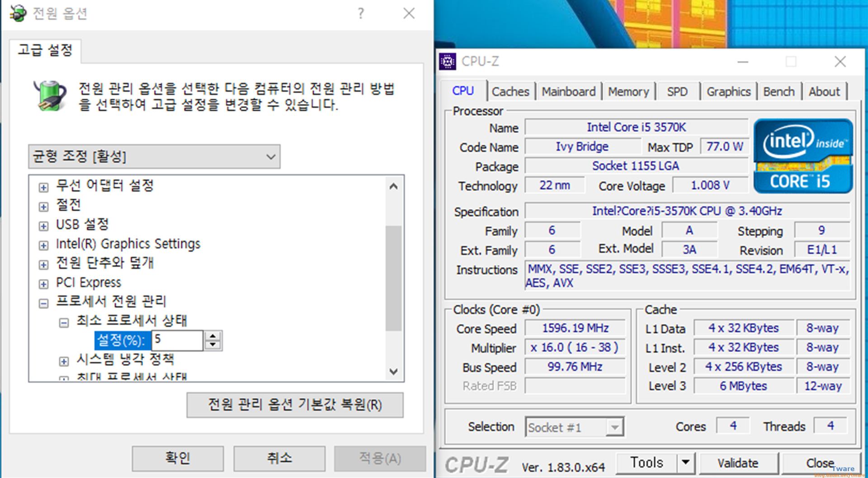Click the 22 nm technology value
The width and height of the screenshot is (868, 478).
(x=555, y=185)
